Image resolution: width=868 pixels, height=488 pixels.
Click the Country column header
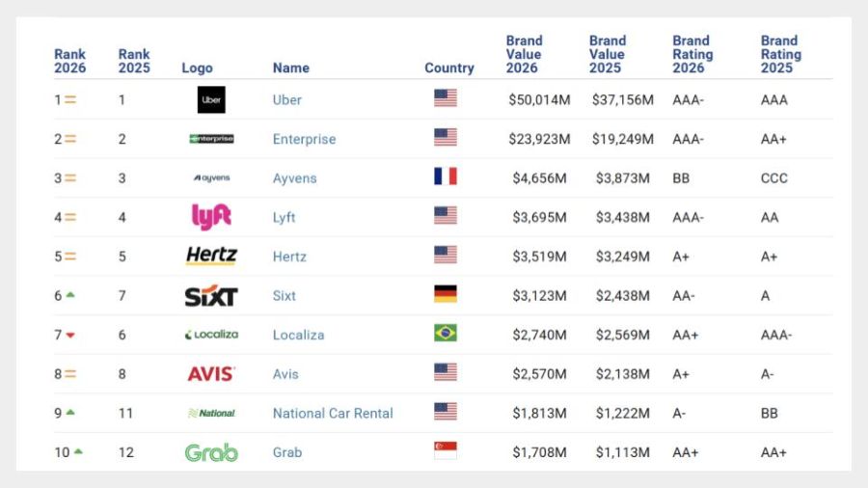(x=449, y=68)
